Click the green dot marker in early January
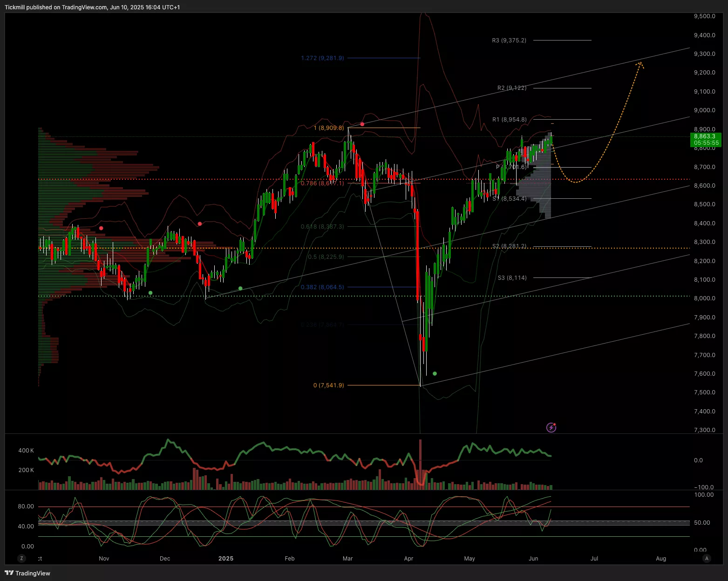The width and height of the screenshot is (728, 581). click(240, 289)
